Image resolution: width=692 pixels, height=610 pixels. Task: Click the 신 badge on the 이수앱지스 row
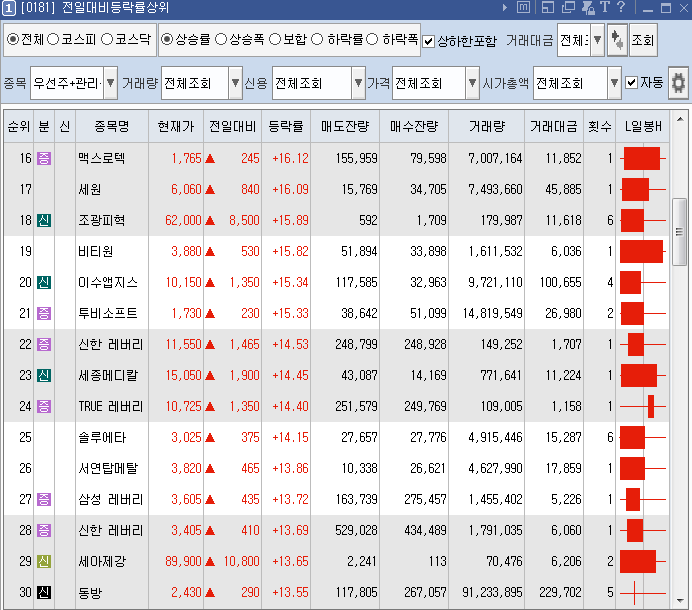pos(44,282)
